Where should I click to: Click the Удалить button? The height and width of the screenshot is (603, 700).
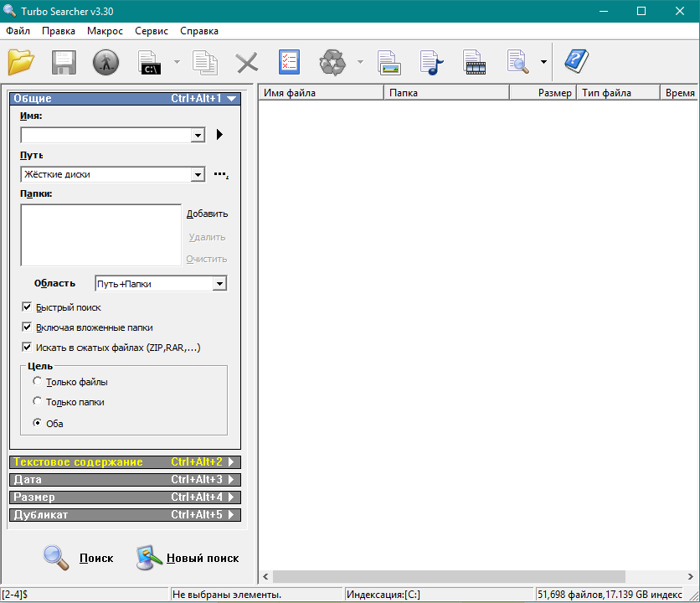pyautogui.click(x=207, y=237)
